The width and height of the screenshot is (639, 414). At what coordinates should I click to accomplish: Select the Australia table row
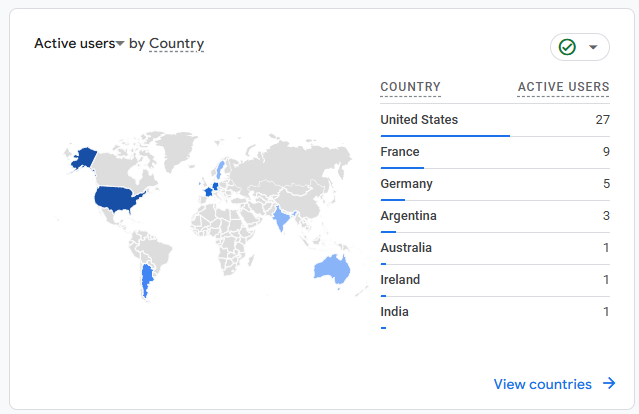(494, 248)
